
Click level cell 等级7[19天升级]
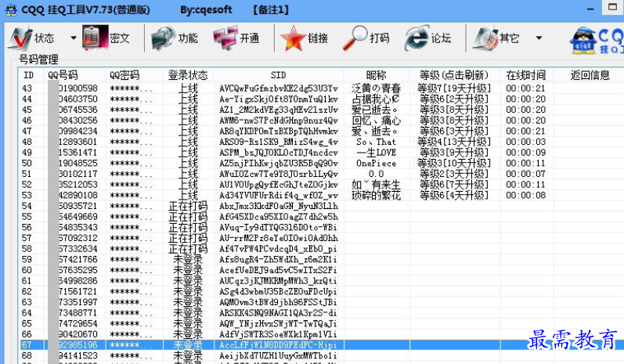(454, 88)
